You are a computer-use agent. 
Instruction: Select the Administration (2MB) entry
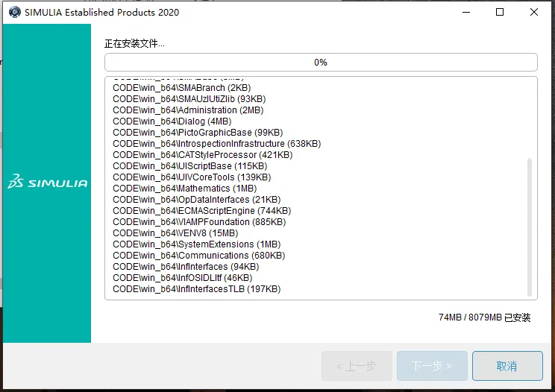pyautogui.click(x=188, y=110)
